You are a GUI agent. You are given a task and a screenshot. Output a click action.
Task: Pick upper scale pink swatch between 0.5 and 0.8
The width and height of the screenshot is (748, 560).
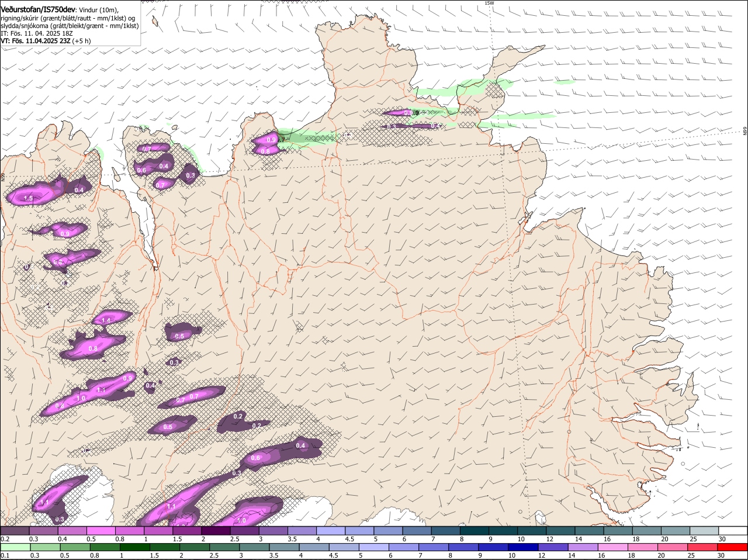click(101, 531)
